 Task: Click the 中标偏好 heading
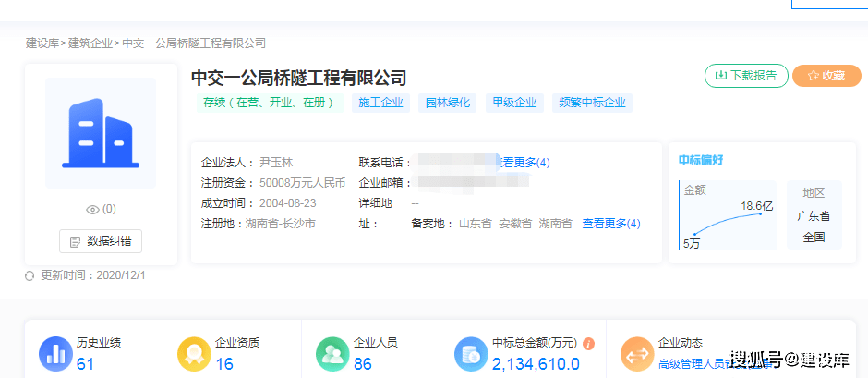[701, 161]
